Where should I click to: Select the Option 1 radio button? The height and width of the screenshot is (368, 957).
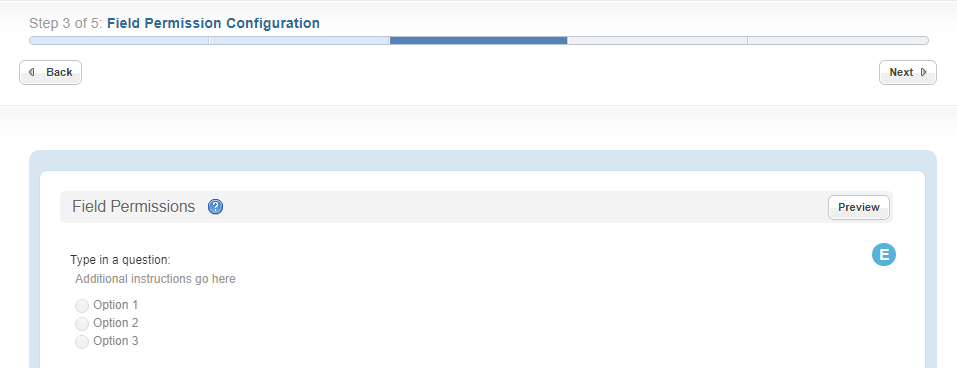pyautogui.click(x=82, y=305)
